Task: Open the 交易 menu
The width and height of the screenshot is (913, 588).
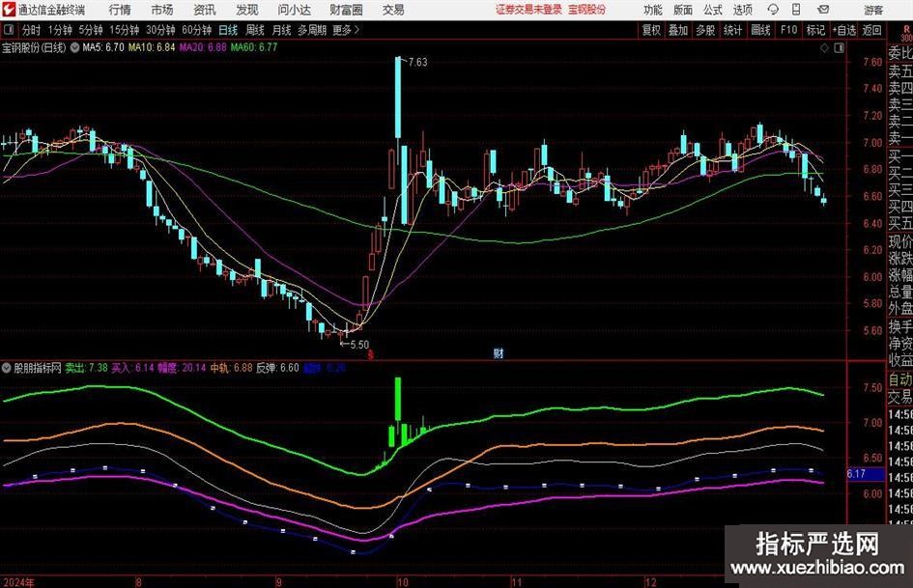Action: 393,10
